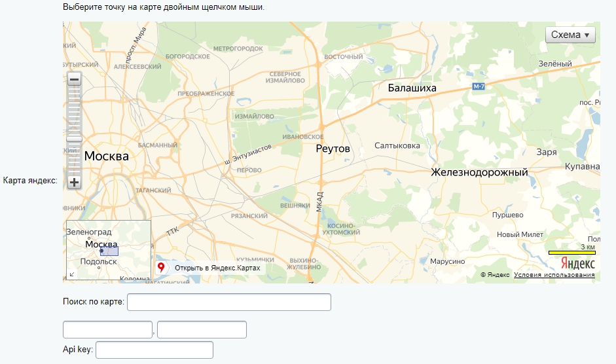
Task: Click the Вешняки district label
Action: 295,206
